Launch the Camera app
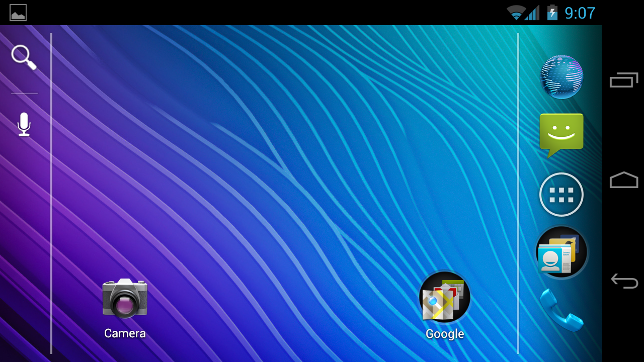 (125, 298)
